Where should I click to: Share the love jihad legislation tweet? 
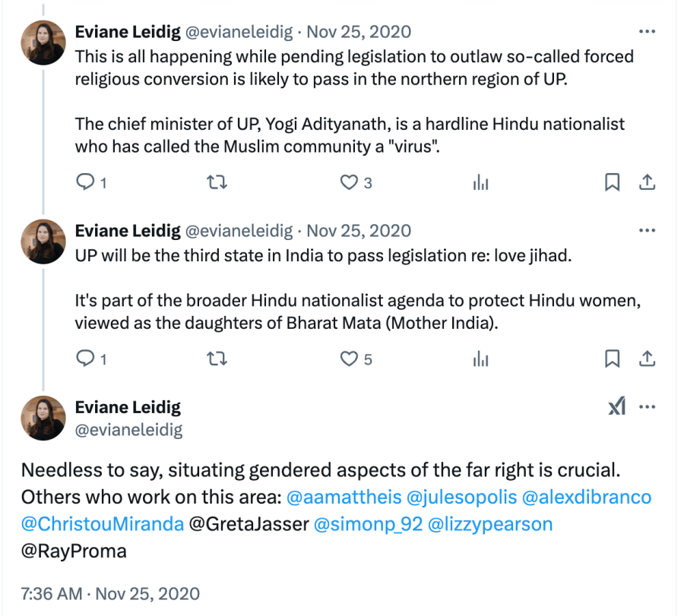647,359
